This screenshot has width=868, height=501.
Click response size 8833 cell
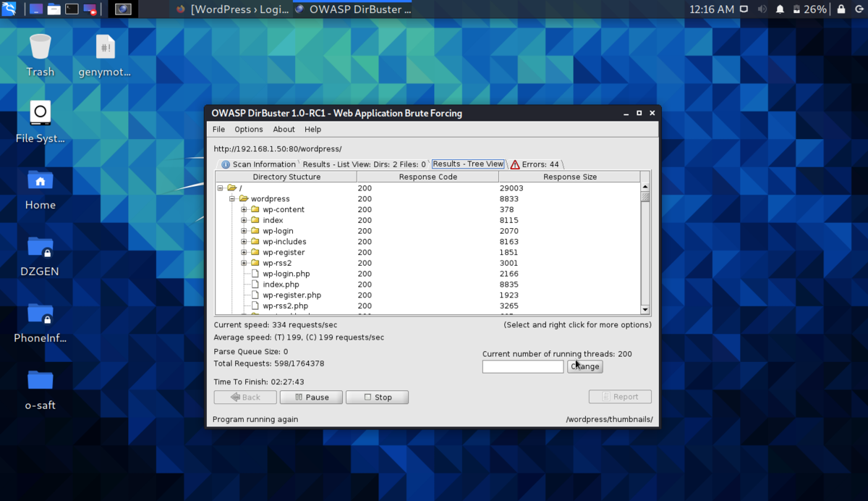[509, 198]
